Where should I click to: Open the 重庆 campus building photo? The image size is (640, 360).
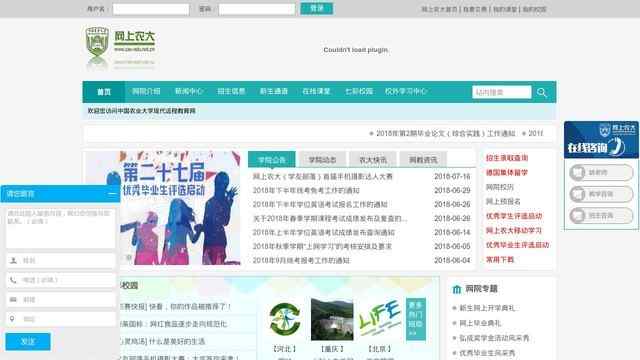coord(332,319)
